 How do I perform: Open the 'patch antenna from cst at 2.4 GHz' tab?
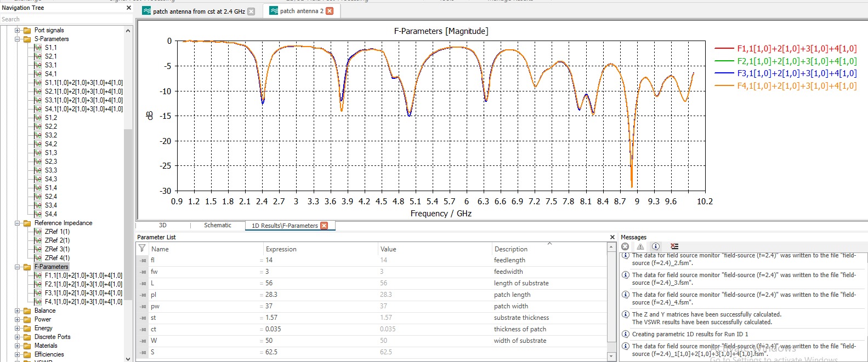point(198,12)
